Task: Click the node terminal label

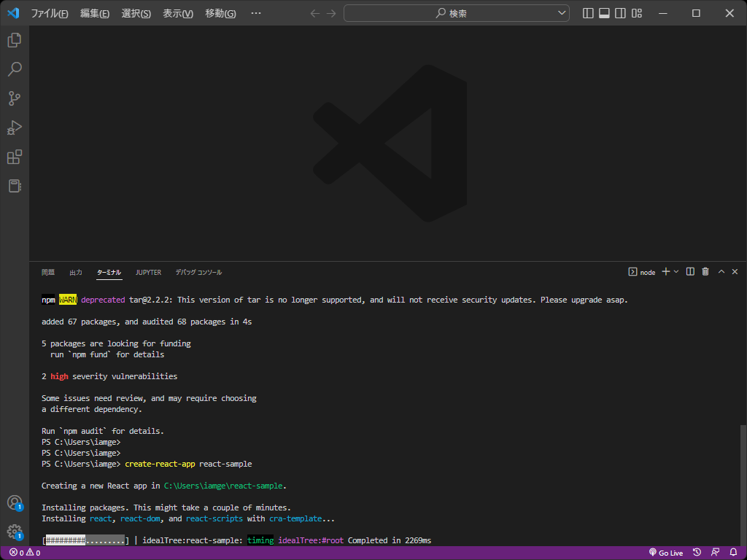Action: coord(642,273)
